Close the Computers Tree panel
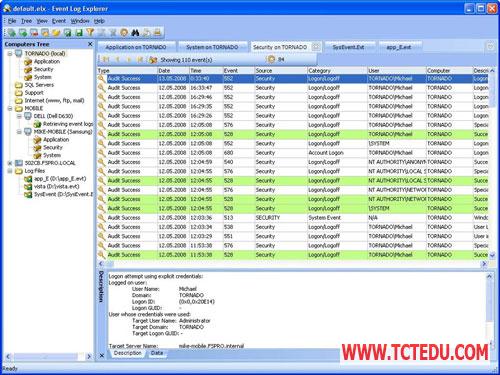Image resolution: width=500 pixels, height=375 pixels. (90, 44)
